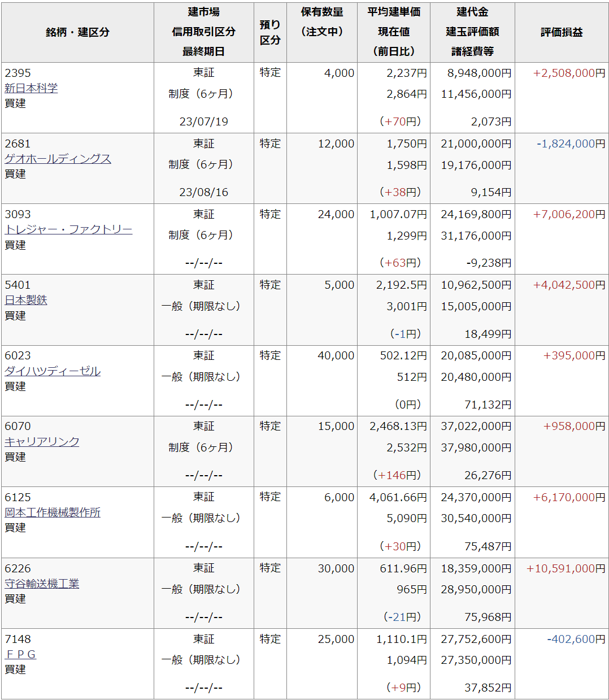Click valuation amount 31,176,000円
Screen dimensions: 609x700
[476, 236]
